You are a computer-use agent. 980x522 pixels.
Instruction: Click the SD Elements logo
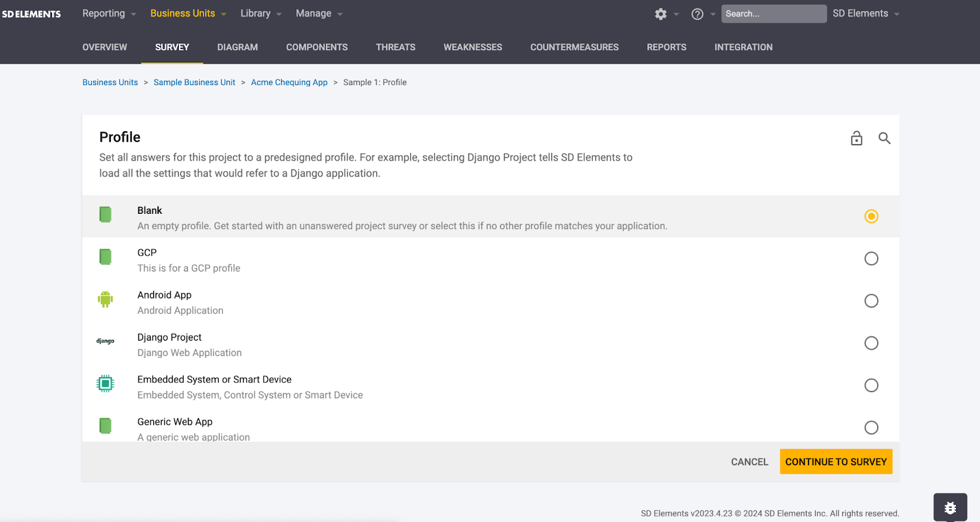(x=31, y=14)
